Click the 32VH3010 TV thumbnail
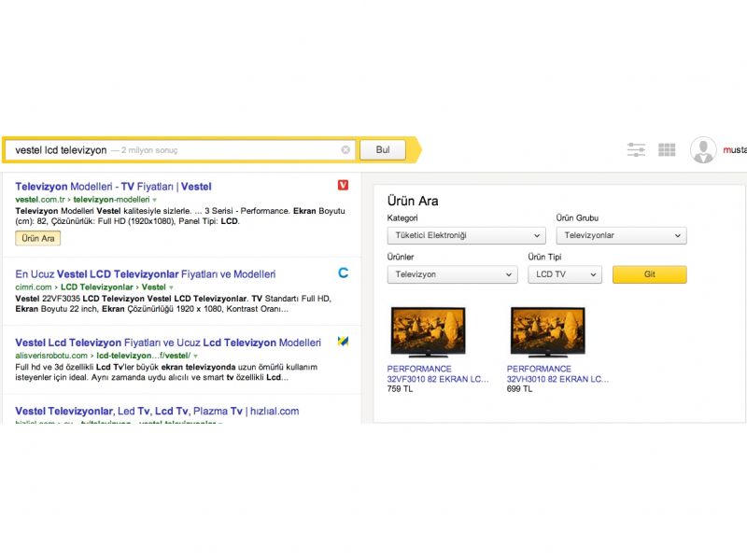 547,332
